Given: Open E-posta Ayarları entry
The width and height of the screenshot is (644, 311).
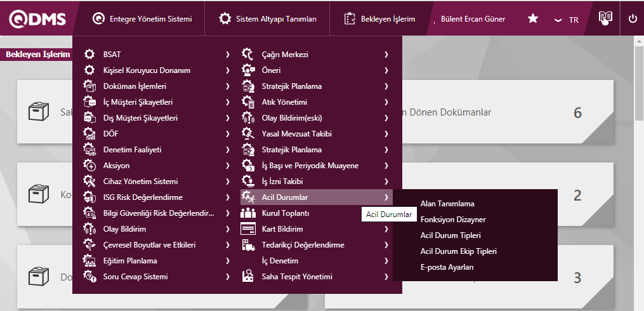Looking at the screenshot, I should click(x=447, y=267).
